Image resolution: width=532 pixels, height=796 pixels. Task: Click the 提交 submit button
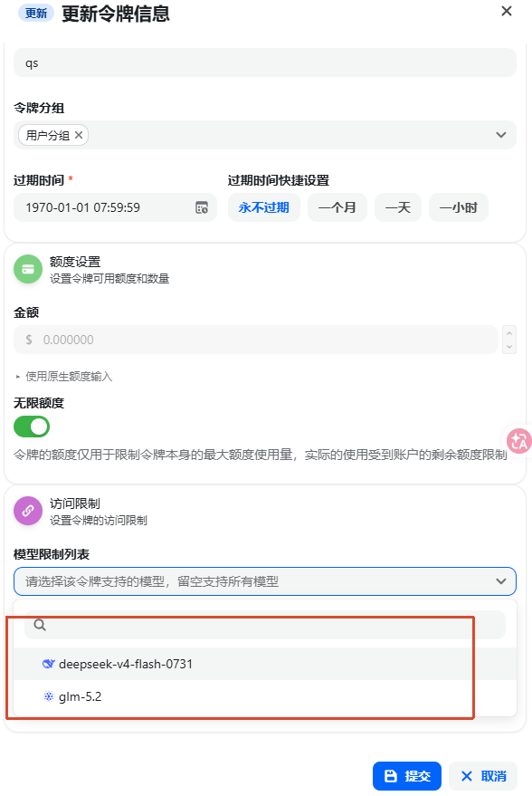(x=407, y=776)
